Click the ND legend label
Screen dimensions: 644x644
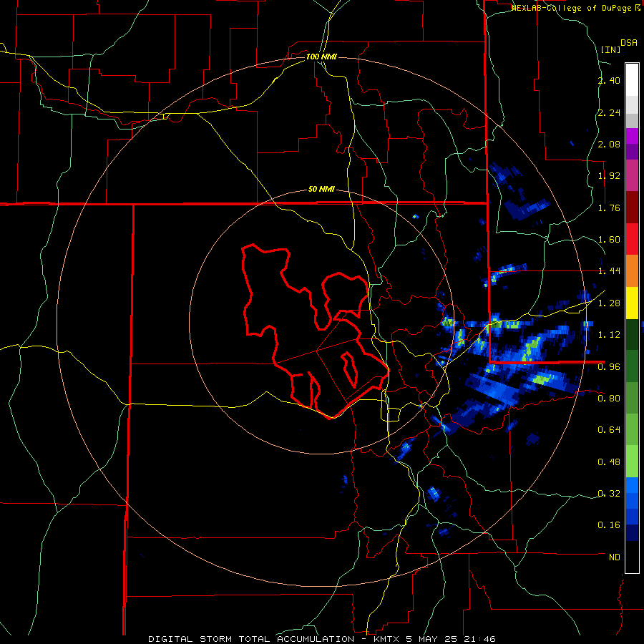[x=615, y=557]
